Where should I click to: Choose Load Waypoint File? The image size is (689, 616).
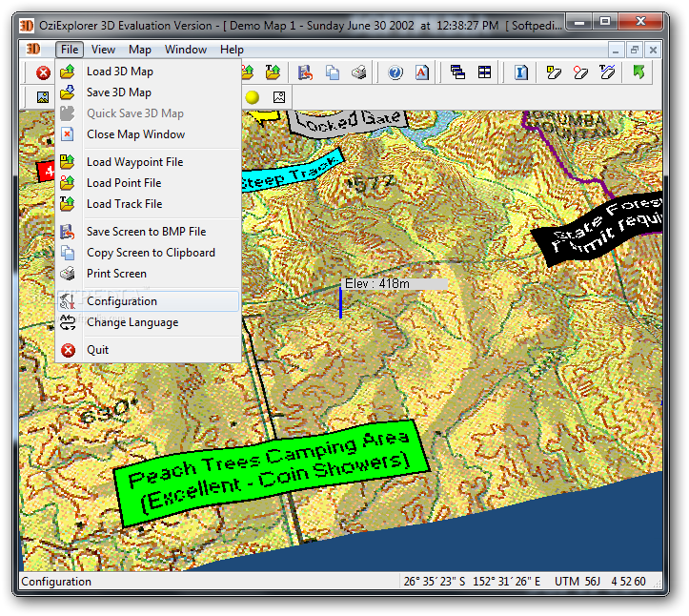149,162
